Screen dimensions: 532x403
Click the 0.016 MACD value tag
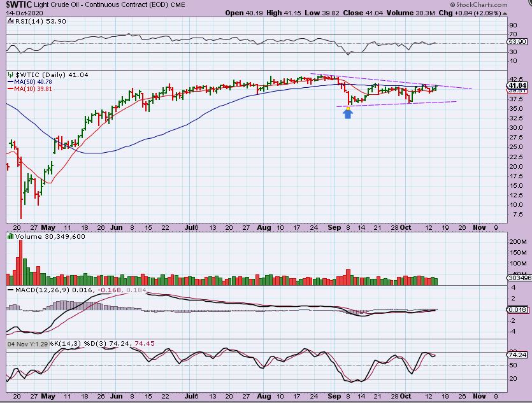tap(516, 309)
